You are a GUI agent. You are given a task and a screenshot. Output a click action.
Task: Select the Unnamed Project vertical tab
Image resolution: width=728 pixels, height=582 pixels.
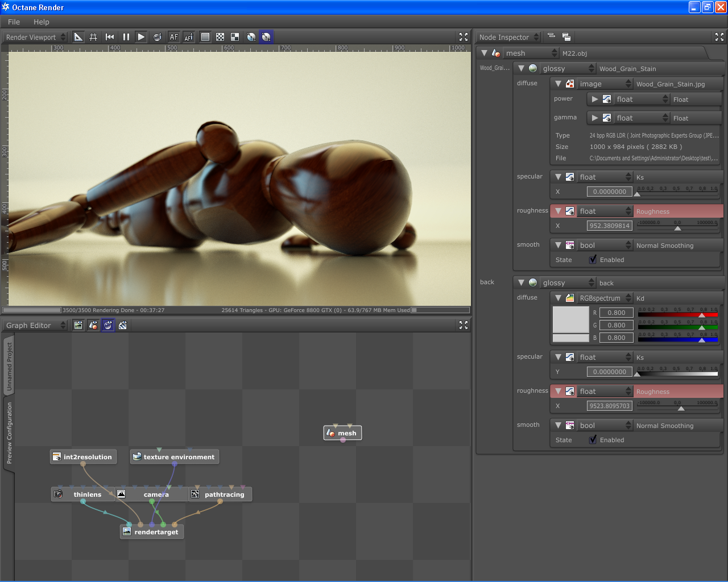(x=9, y=367)
